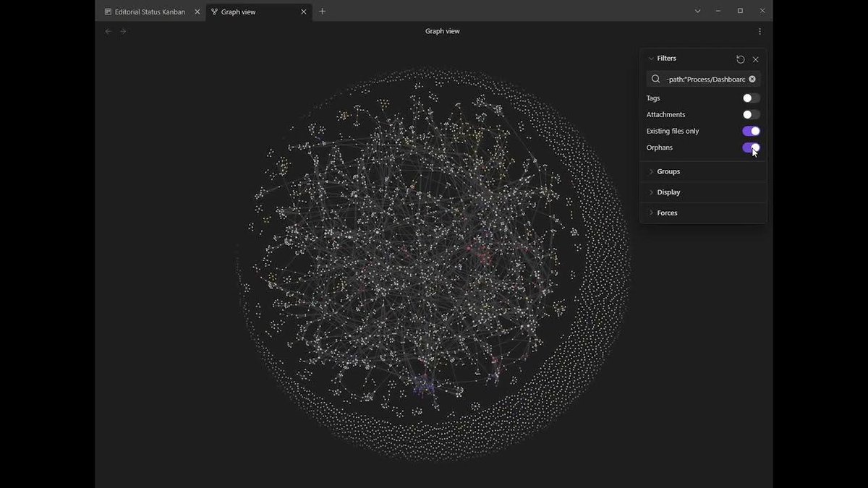This screenshot has height=488, width=868.
Task: Disable the Orphans toggle
Action: 750,147
